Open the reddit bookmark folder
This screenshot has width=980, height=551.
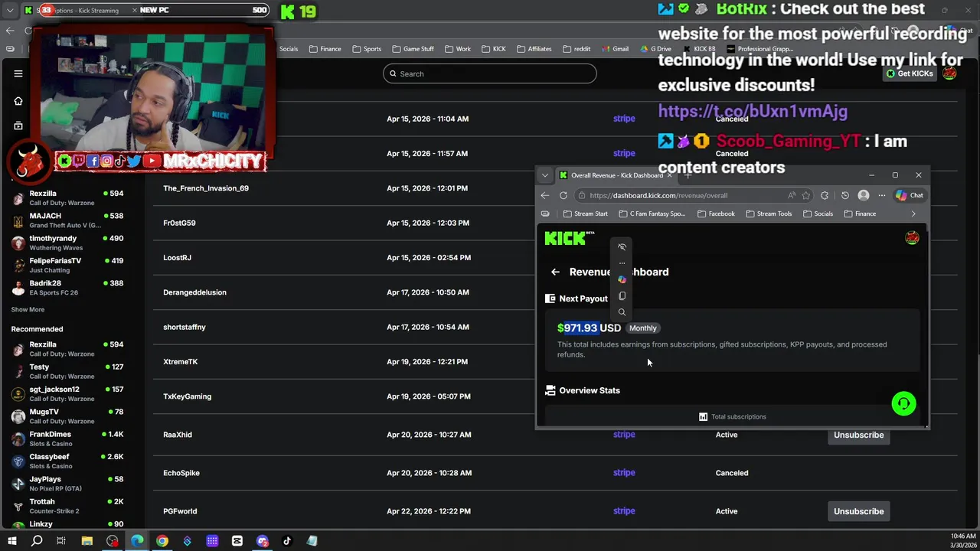pos(577,49)
